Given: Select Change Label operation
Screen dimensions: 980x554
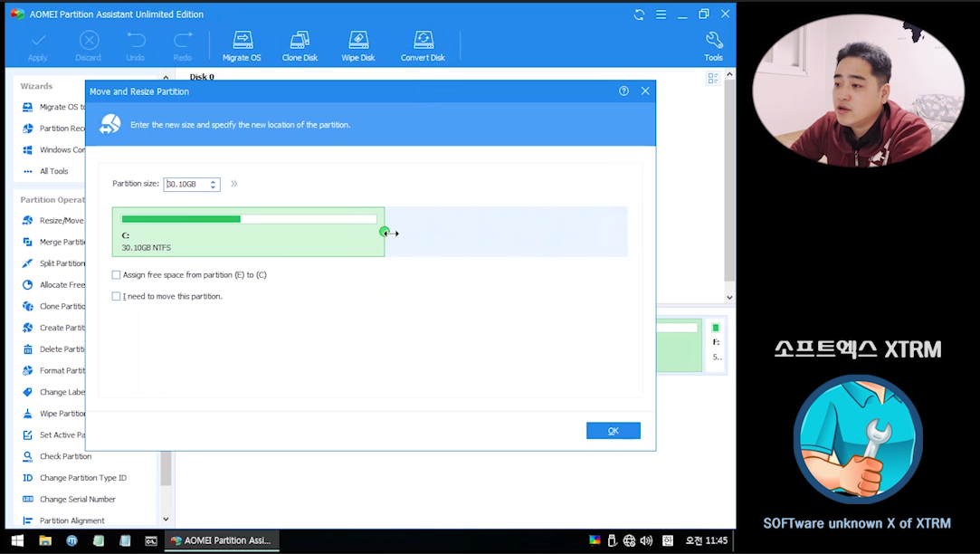Looking at the screenshot, I should pyautogui.click(x=53, y=392).
